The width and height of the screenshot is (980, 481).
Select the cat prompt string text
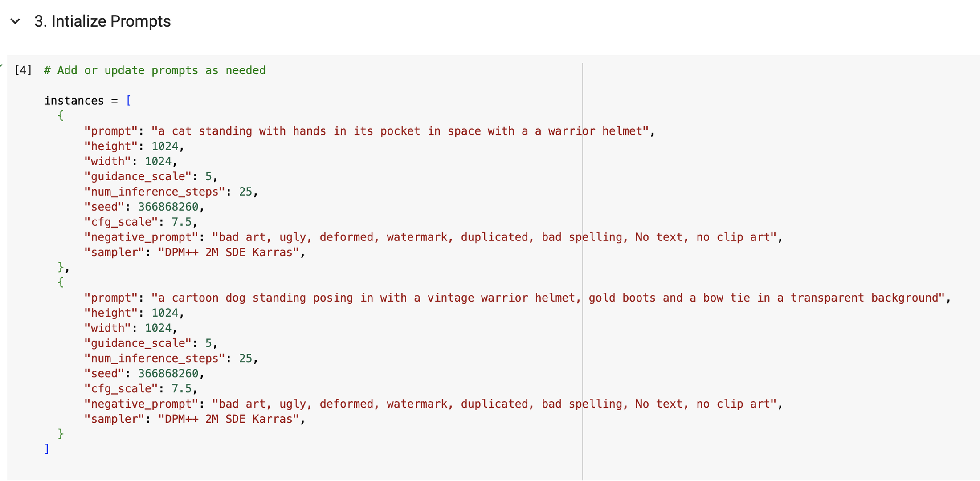point(401,130)
